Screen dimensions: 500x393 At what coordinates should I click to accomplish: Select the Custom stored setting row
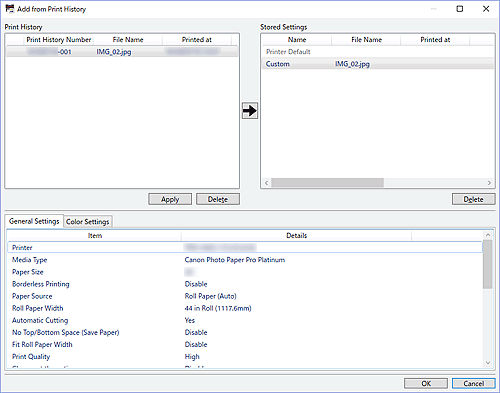[x=378, y=64]
